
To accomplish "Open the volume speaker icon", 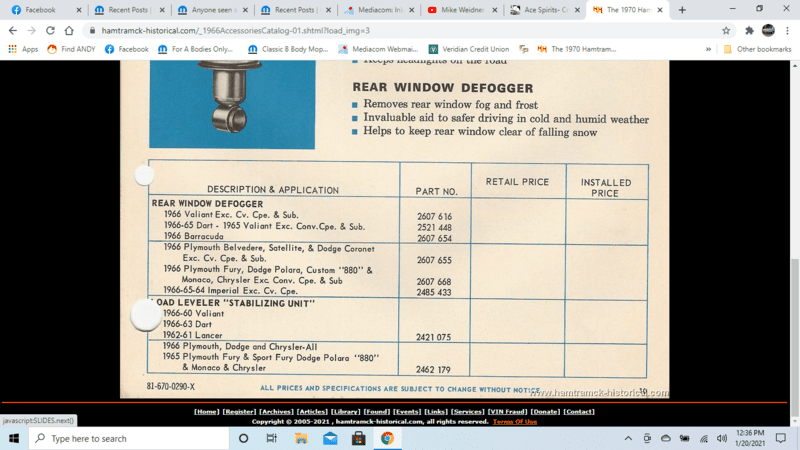I will coord(722,438).
